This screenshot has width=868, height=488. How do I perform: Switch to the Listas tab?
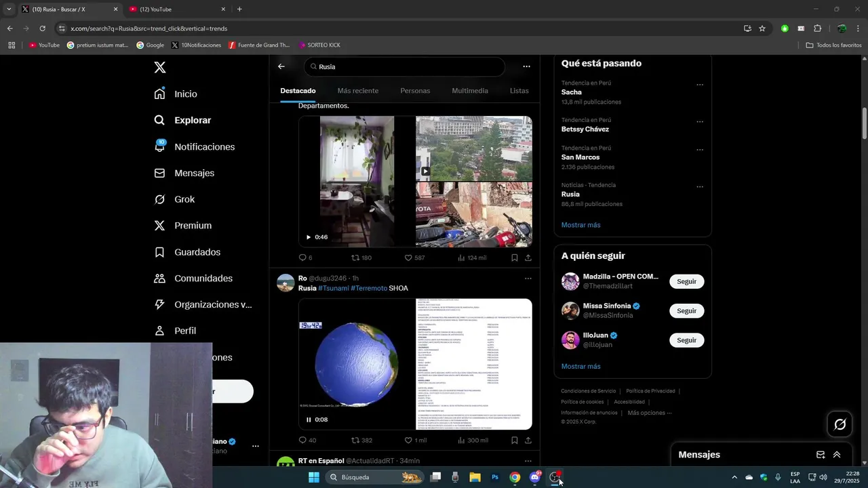coord(519,91)
